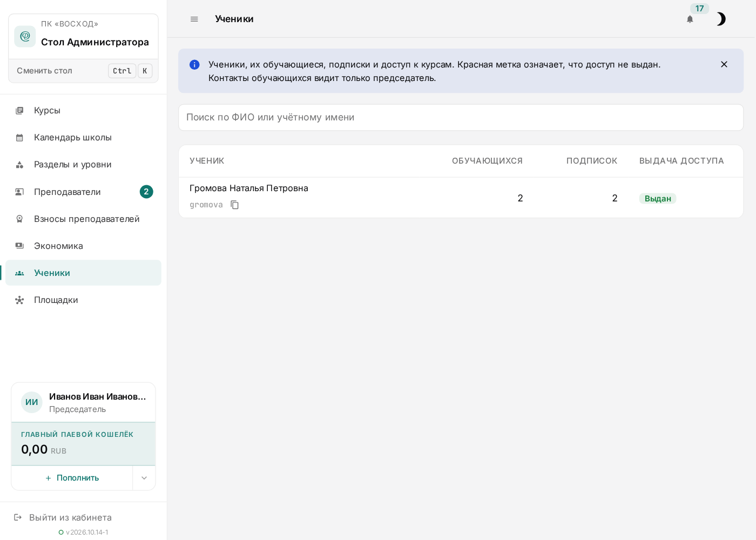Click the Преподаватели sidebar icon

click(19, 192)
